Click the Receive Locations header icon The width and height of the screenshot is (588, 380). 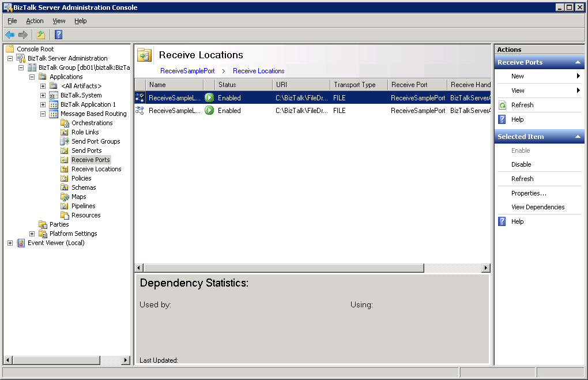[144, 55]
